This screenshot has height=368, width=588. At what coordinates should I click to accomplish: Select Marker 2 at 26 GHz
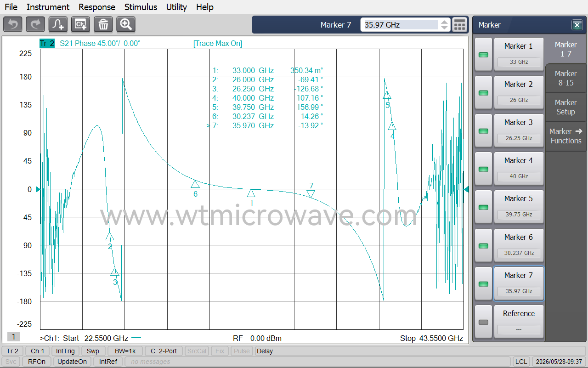click(519, 93)
